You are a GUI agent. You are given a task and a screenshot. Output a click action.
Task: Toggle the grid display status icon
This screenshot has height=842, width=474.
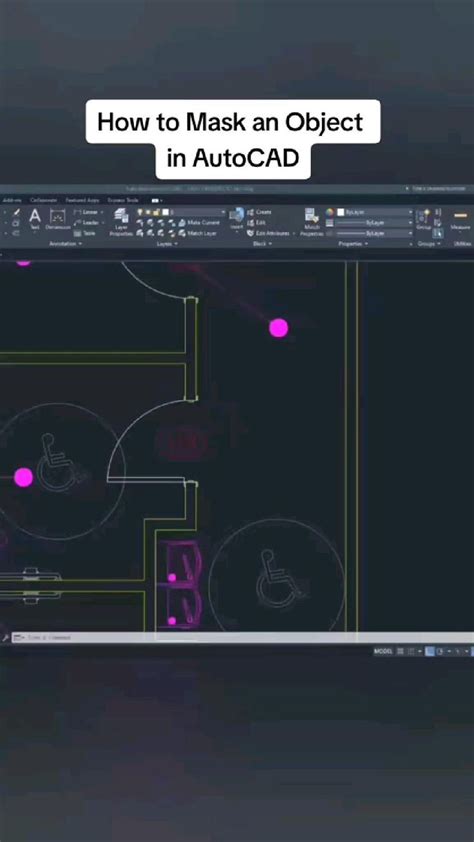click(400, 651)
